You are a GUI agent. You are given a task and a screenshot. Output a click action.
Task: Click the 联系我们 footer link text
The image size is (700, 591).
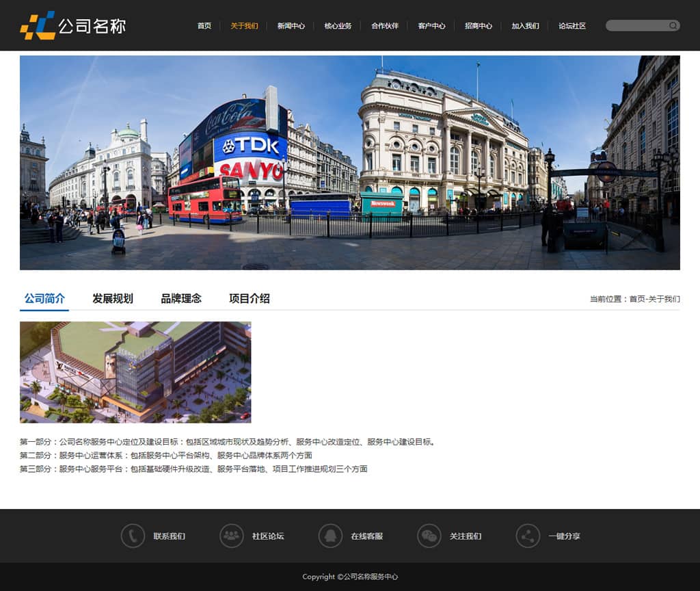(169, 536)
